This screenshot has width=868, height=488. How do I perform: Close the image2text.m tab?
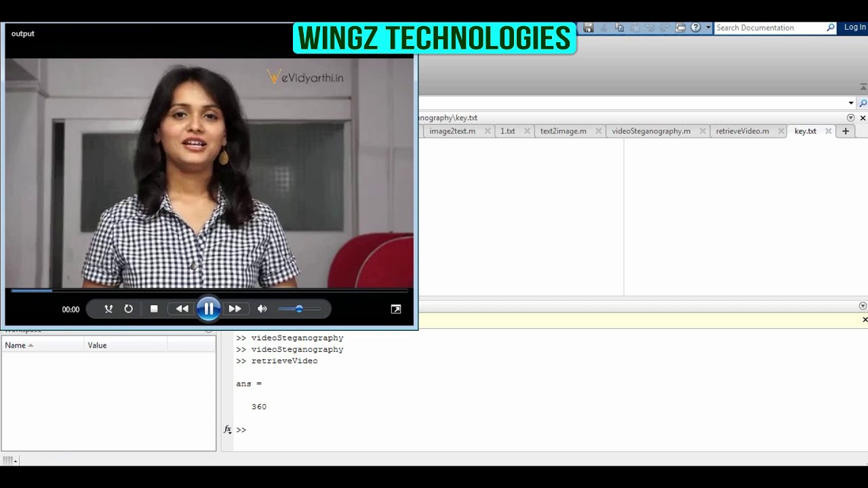click(487, 131)
